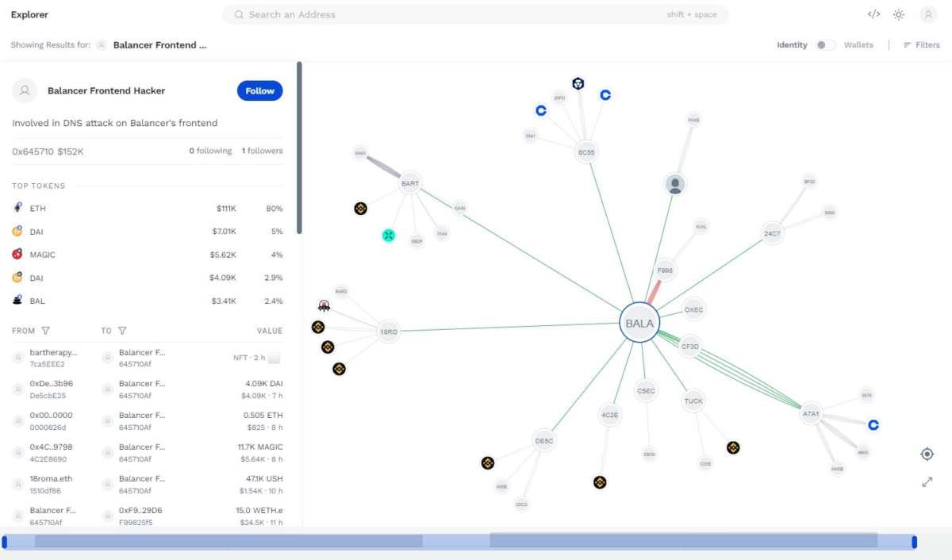Expand graph to fullscreen with arrows icon

pos(927,481)
